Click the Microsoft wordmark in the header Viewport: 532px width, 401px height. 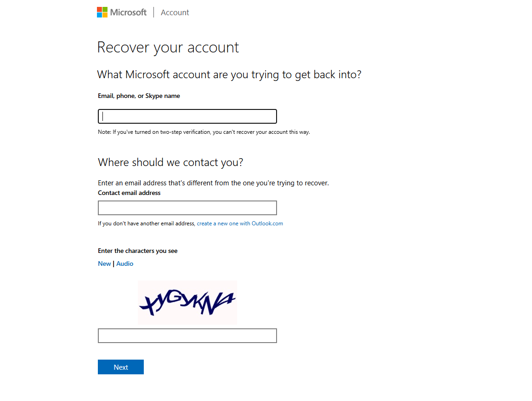pos(128,12)
